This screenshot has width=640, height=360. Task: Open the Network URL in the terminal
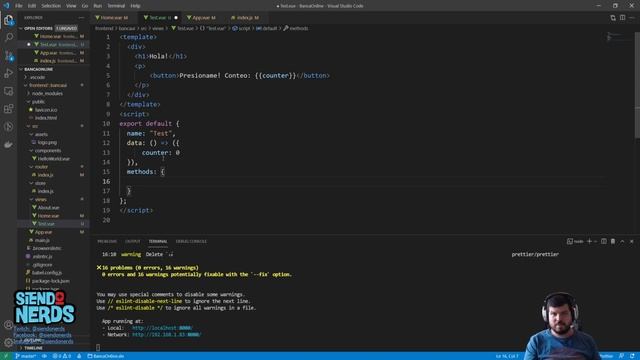167,334
